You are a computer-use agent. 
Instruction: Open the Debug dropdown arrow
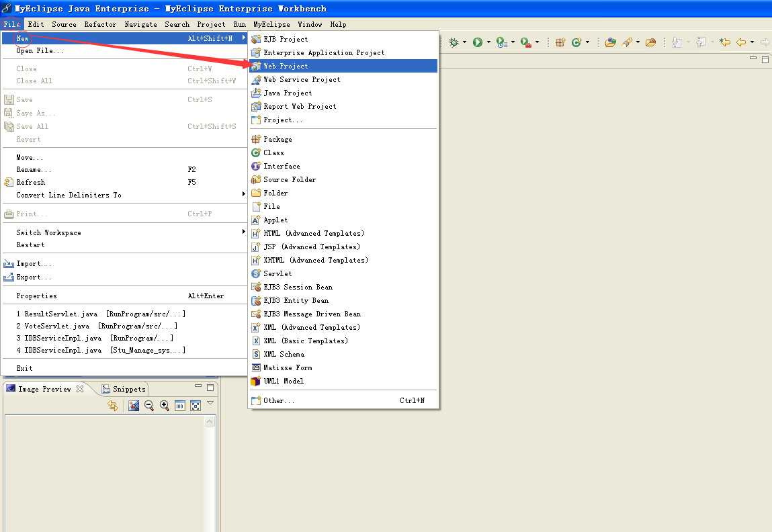click(464, 42)
